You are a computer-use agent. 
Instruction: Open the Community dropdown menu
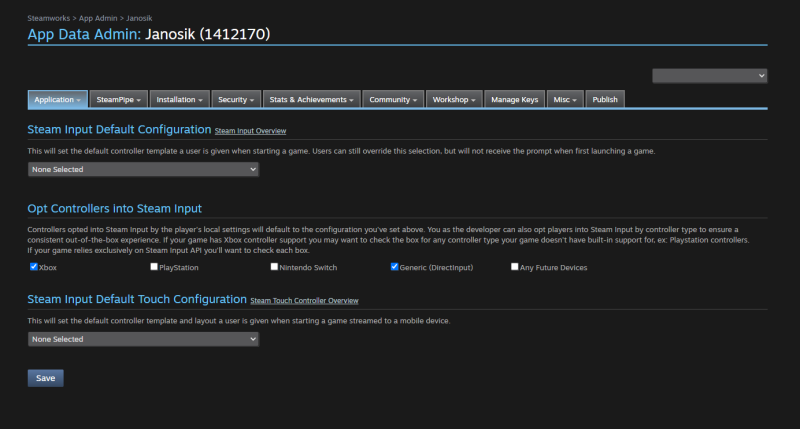[393, 99]
